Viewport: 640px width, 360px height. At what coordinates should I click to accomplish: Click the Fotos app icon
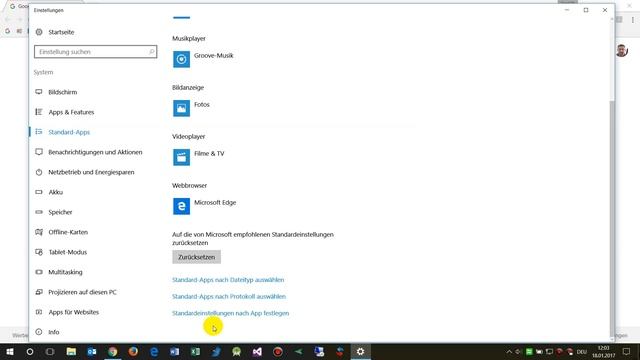(181, 108)
